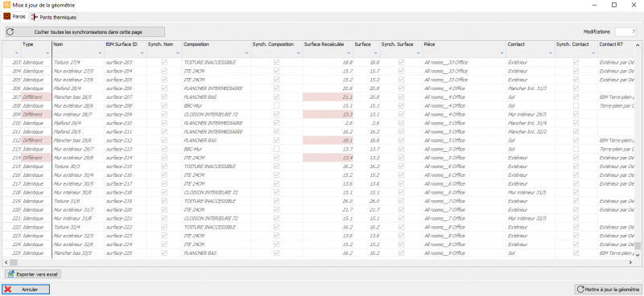Open the Ponts thermiques tab
This screenshot has width=644, height=296.
[x=53, y=17]
